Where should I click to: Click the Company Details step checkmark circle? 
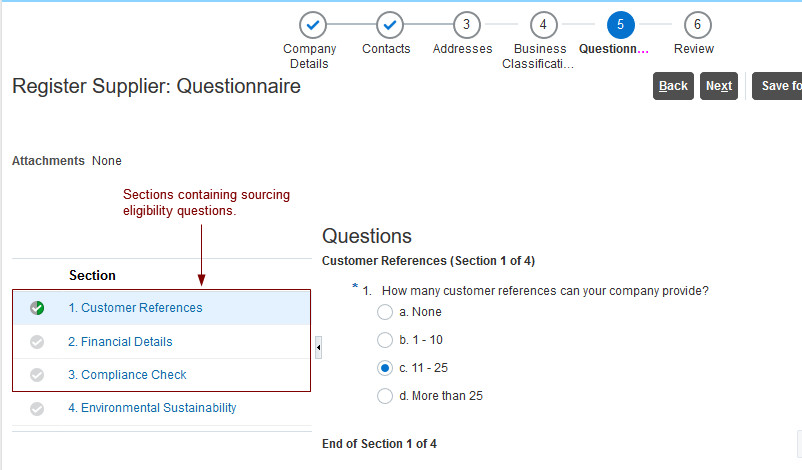pos(313,25)
